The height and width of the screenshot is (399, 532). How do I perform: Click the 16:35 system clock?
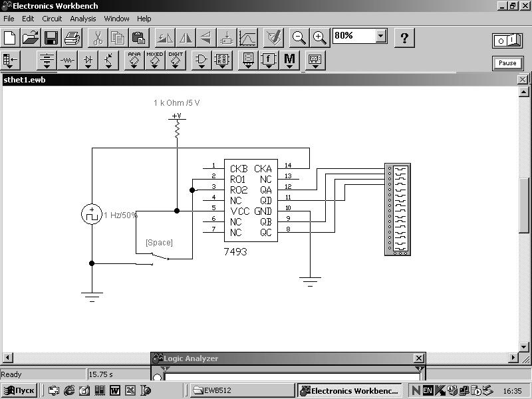coord(512,391)
